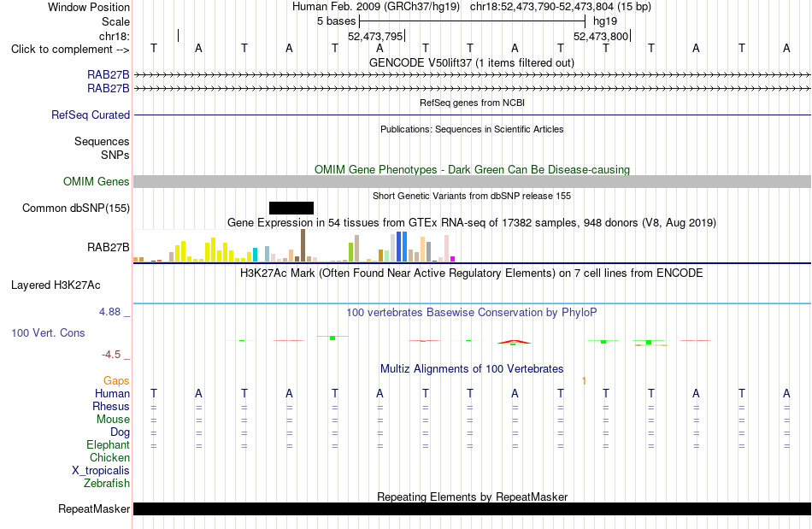812x529 pixels.
Task: Click the RAB27B label beside the GTEx expression chart
Action: click(x=108, y=248)
